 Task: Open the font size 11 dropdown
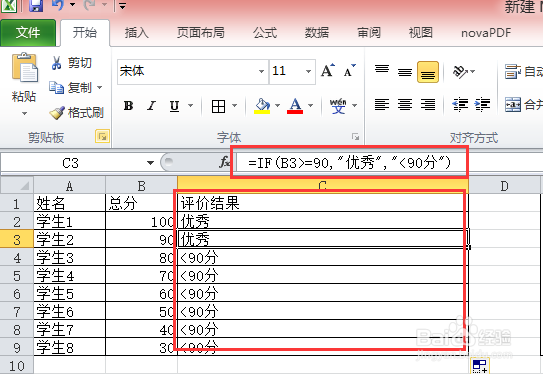pyautogui.click(x=308, y=71)
